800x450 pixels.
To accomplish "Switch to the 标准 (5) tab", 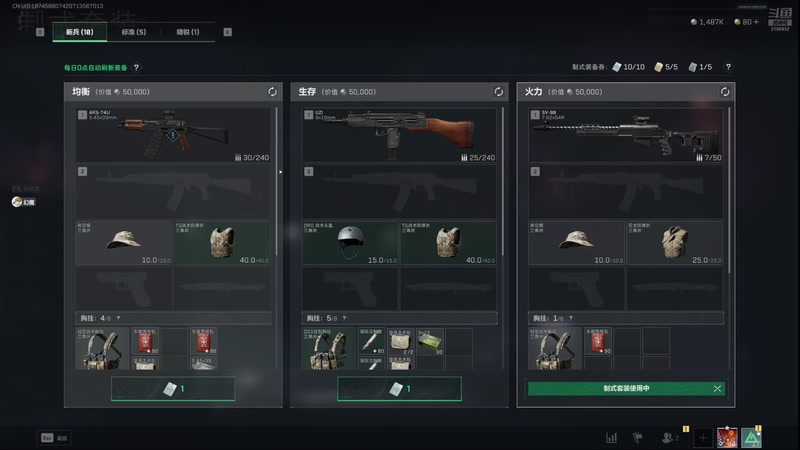I will pyautogui.click(x=134, y=32).
